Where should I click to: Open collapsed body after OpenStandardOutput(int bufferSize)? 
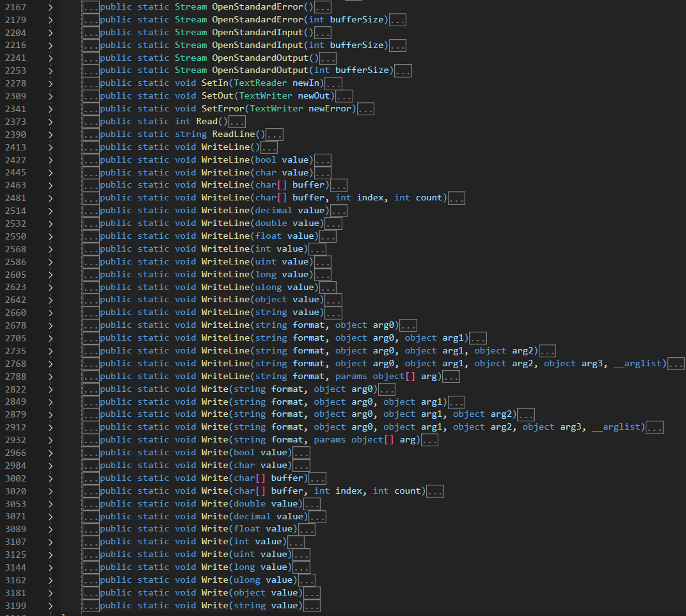pos(403,71)
